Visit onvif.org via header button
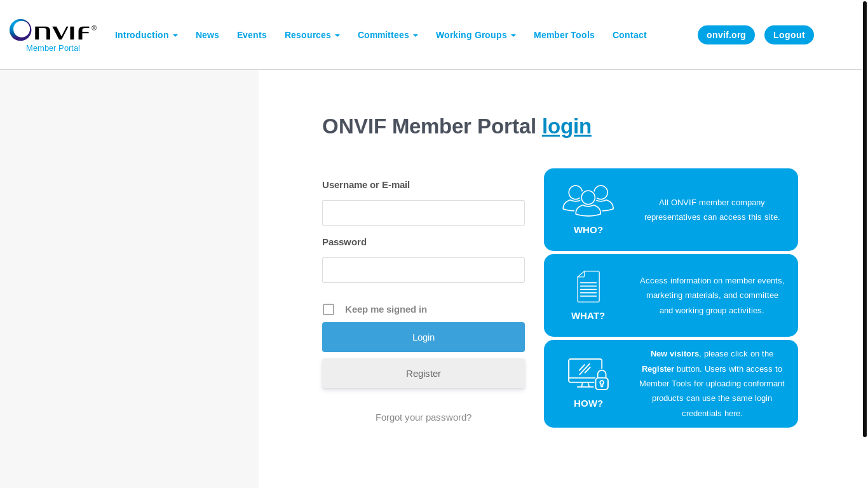 [726, 35]
